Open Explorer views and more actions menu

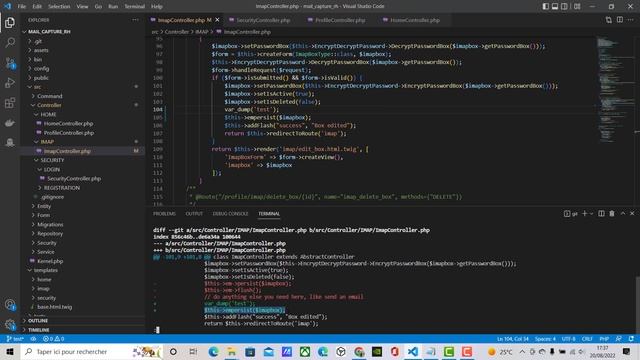coord(135,20)
